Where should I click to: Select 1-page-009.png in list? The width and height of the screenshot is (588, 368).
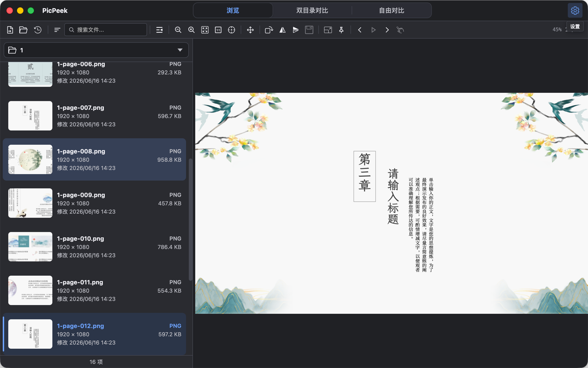94,203
